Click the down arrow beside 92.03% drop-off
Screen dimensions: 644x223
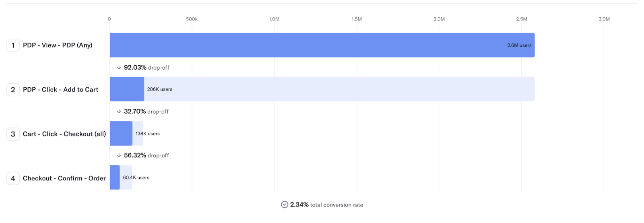119,68
